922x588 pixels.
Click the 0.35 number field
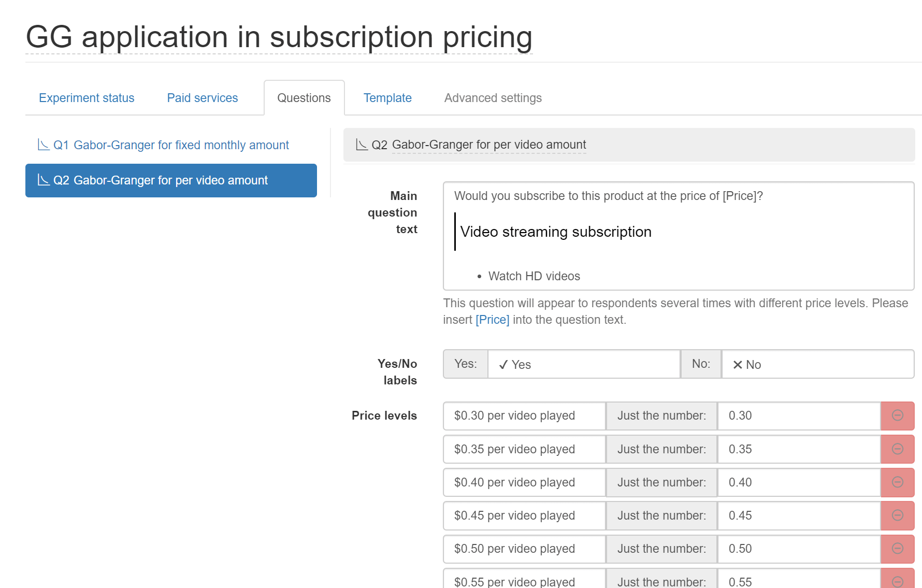click(799, 449)
